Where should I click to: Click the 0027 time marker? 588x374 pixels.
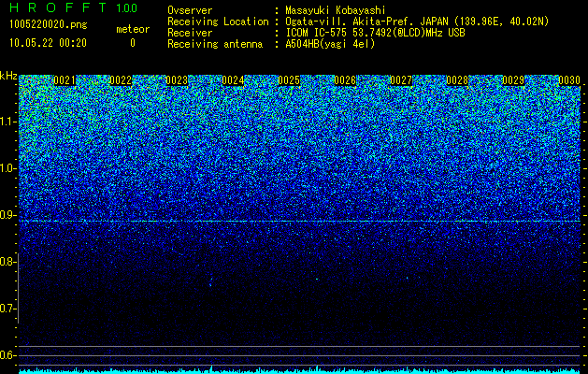coord(401,80)
